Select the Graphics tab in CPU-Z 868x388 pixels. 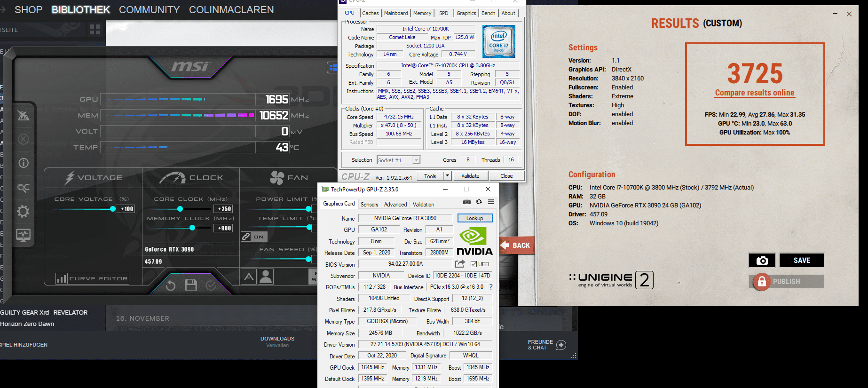click(466, 13)
